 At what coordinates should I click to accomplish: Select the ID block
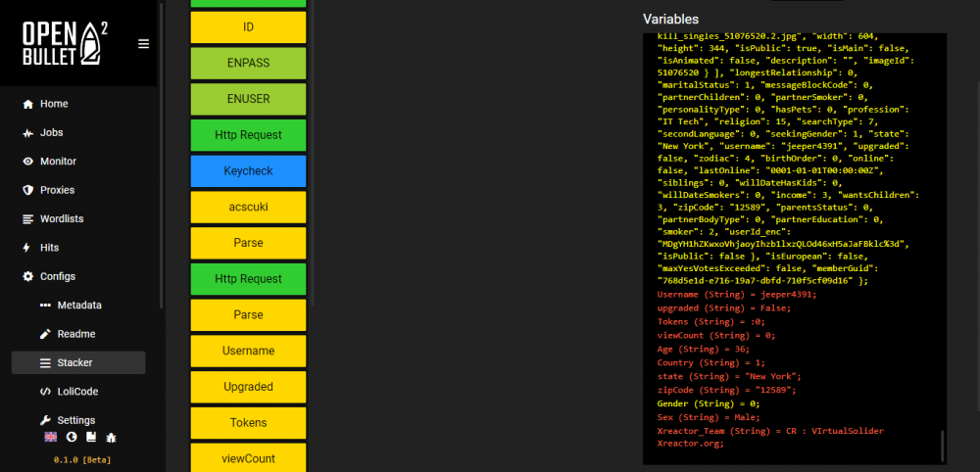(248, 27)
